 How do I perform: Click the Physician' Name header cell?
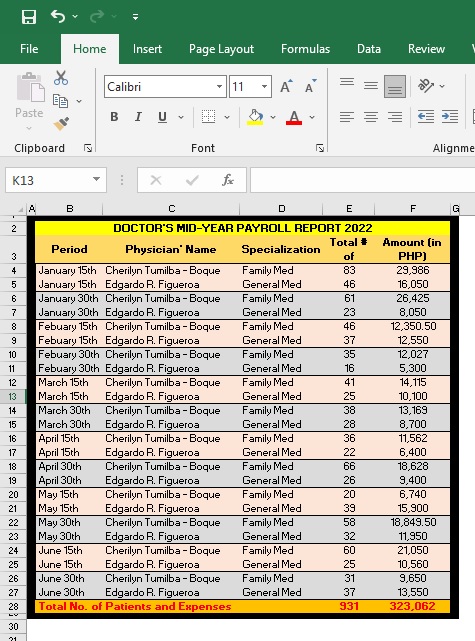pyautogui.click(x=171, y=249)
